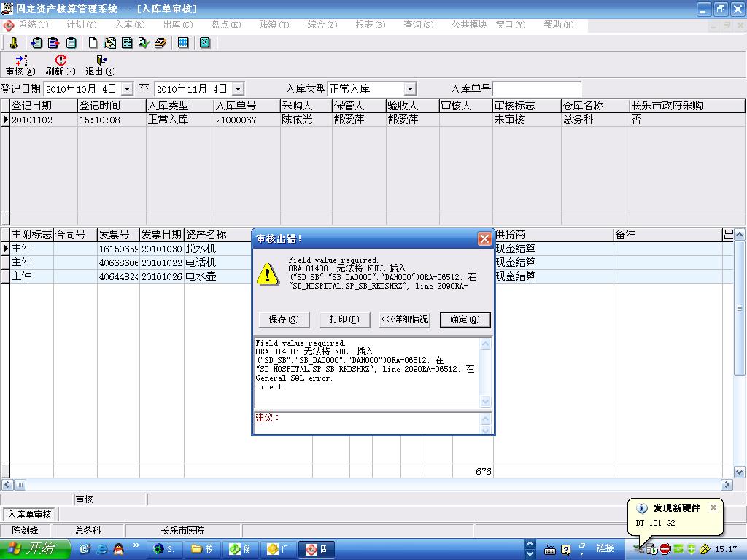This screenshot has width=747, height=560.
Task: Click the key icon in the toolbar
Action: pos(13,43)
